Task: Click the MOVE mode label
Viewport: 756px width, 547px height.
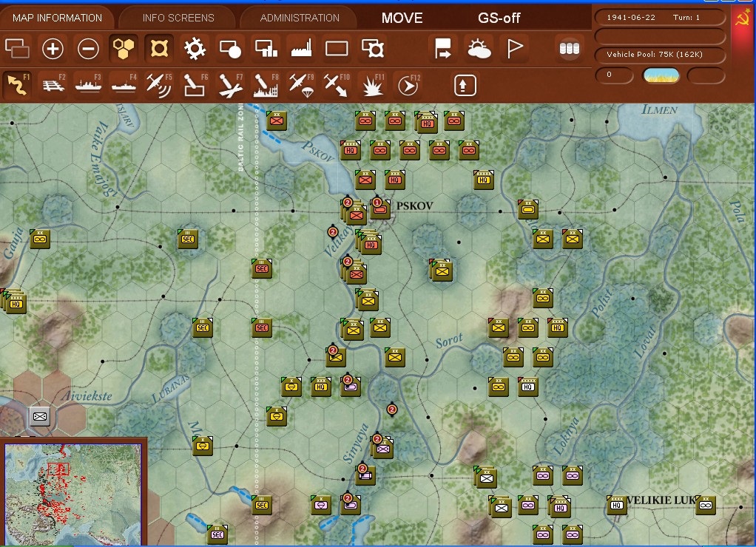Action: [x=402, y=18]
